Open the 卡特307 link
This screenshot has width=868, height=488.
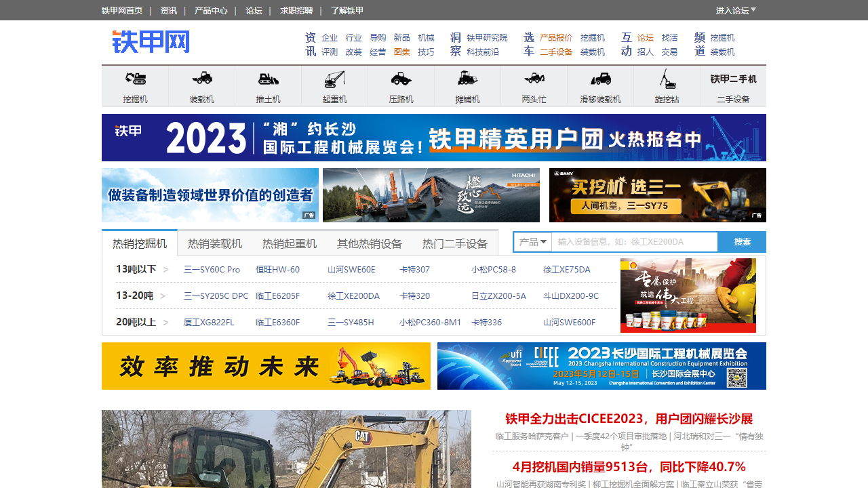tap(414, 270)
